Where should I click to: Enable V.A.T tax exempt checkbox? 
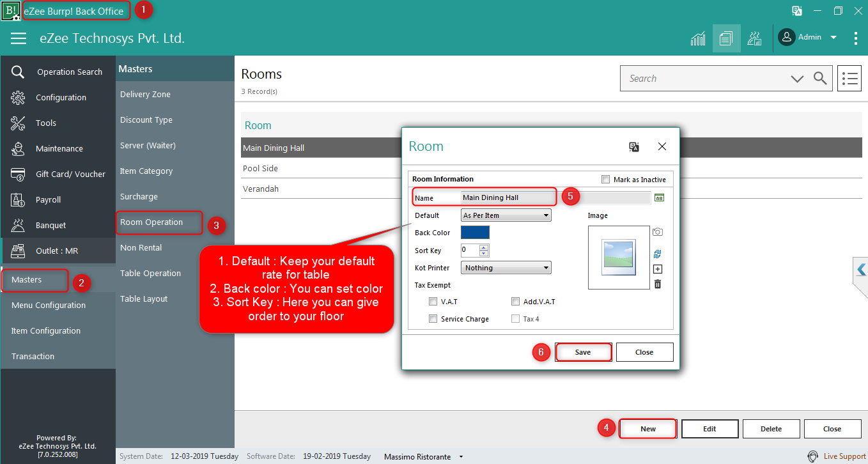[433, 302]
